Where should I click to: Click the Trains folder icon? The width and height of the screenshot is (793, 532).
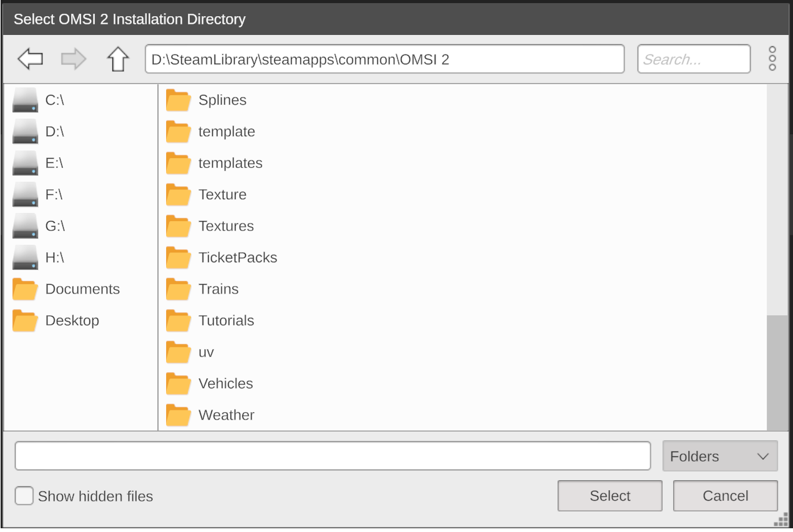(x=179, y=289)
